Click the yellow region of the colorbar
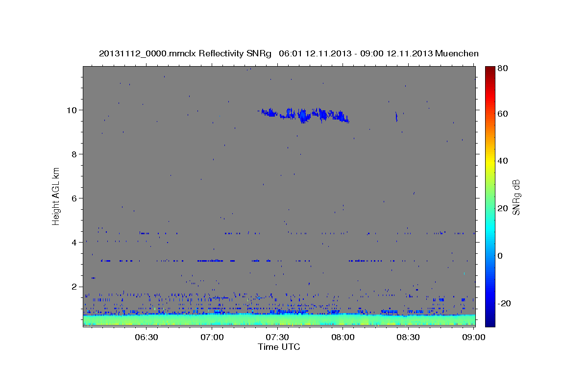The height and width of the screenshot is (392, 588). tap(490, 163)
